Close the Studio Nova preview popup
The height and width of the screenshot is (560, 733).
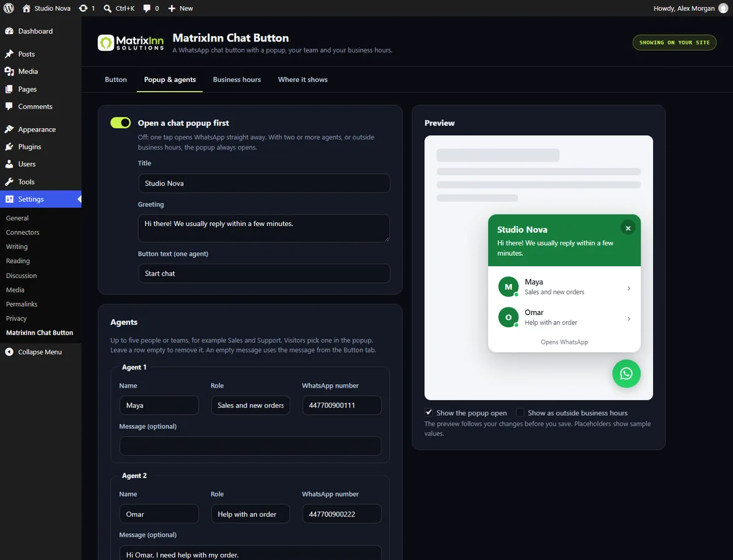click(628, 228)
